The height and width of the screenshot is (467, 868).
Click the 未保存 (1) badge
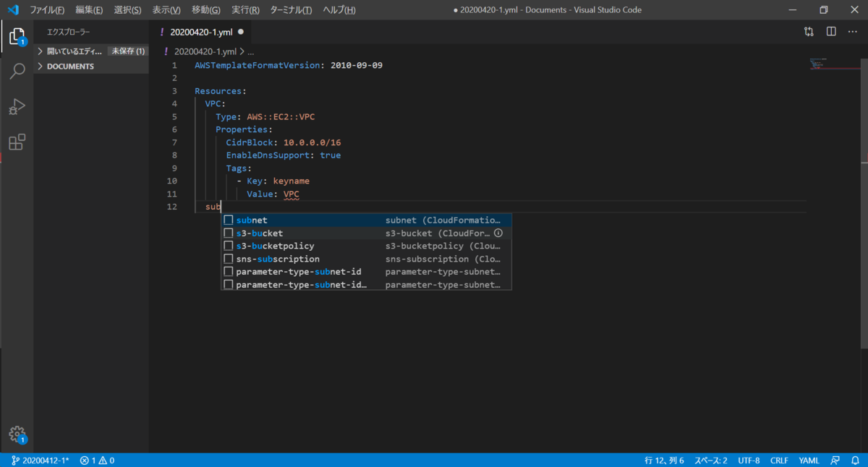click(128, 51)
